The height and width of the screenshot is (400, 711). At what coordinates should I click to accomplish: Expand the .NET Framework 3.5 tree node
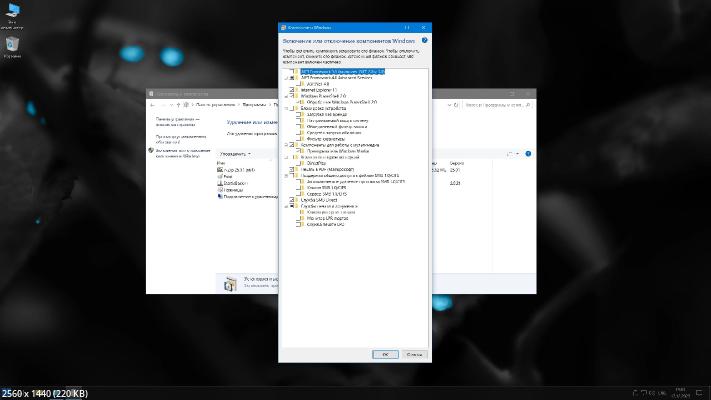click(x=285, y=72)
